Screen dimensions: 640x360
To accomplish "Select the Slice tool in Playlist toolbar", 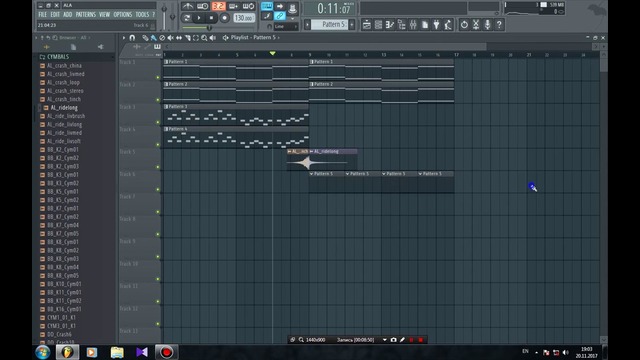I will (x=187, y=38).
